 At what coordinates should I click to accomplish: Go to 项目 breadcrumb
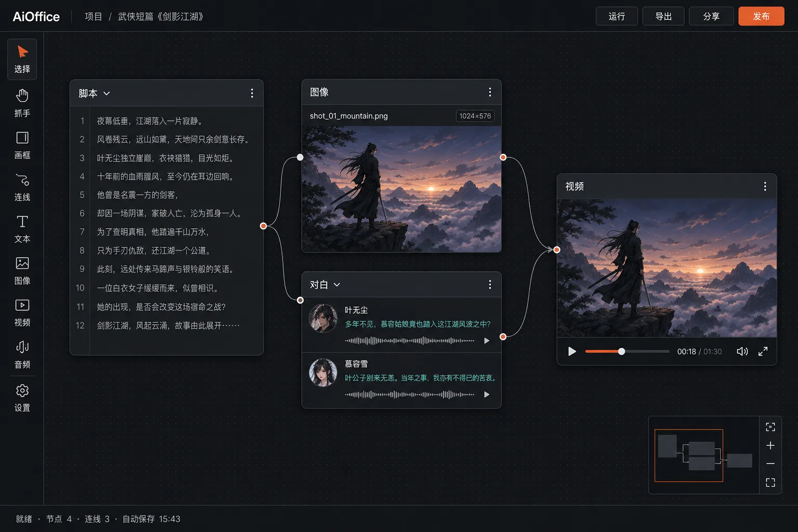94,17
